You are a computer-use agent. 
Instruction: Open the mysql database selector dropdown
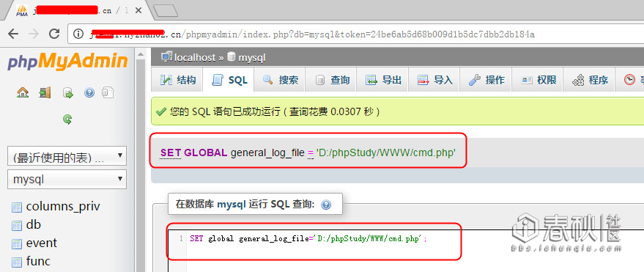click(67, 180)
